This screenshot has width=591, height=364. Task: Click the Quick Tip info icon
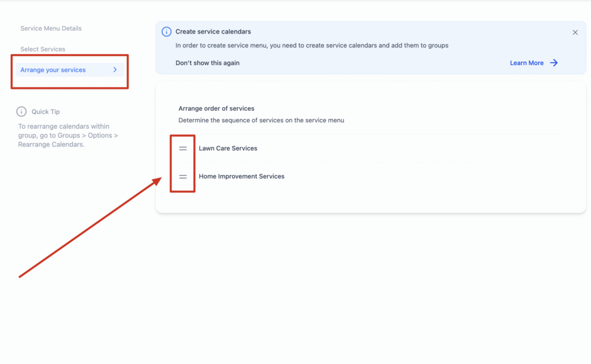[21, 111]
